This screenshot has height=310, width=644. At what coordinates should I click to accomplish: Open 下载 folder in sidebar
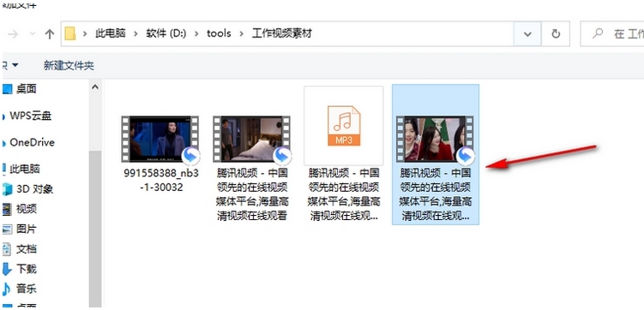point(27,269)
